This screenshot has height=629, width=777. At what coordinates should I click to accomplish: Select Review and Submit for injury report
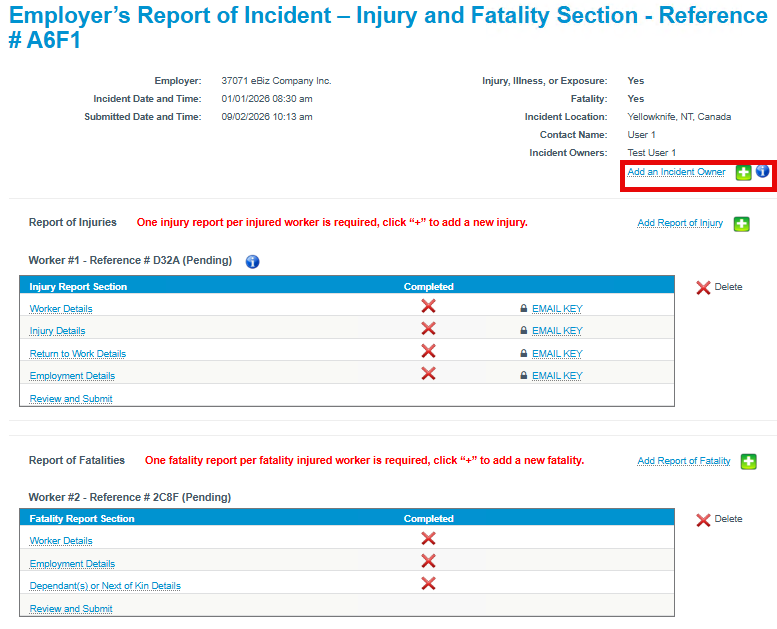click(71, 399)
